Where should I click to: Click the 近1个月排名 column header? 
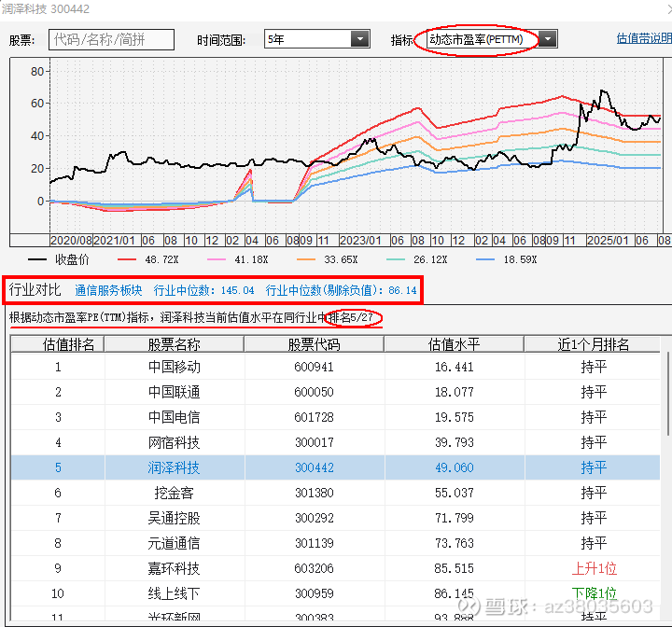click(x=593, y=344)
